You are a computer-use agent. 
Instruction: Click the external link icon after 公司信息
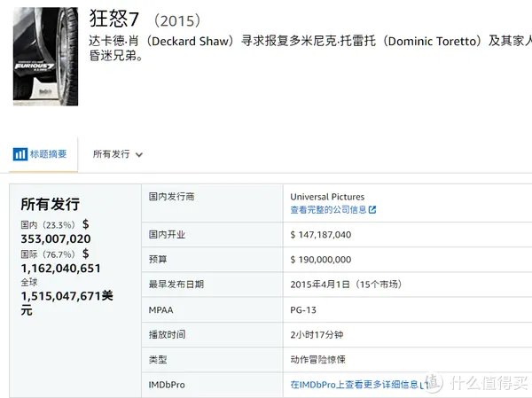pos(372,210)
